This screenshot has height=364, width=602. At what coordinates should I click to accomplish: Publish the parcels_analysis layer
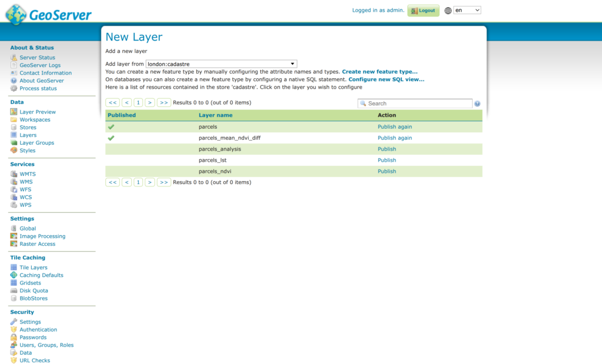tap(387, 149)
